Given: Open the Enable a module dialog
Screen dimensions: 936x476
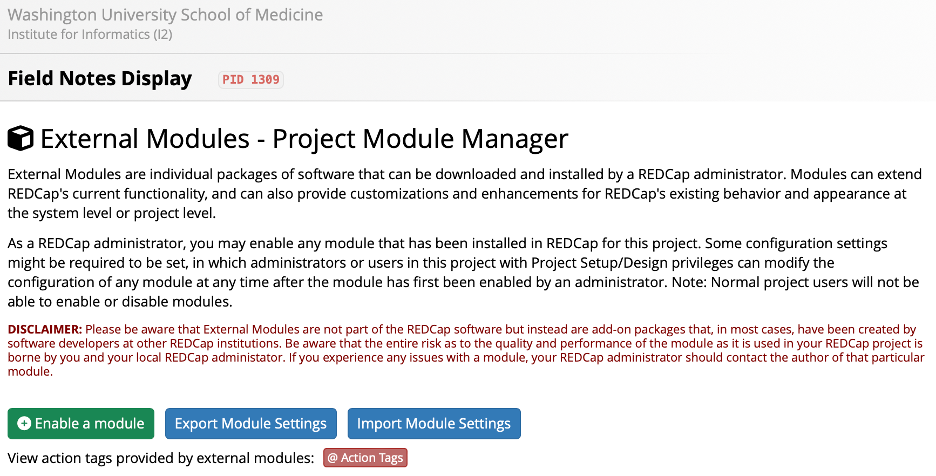Looking at the screenshot, I should [81, 423].
